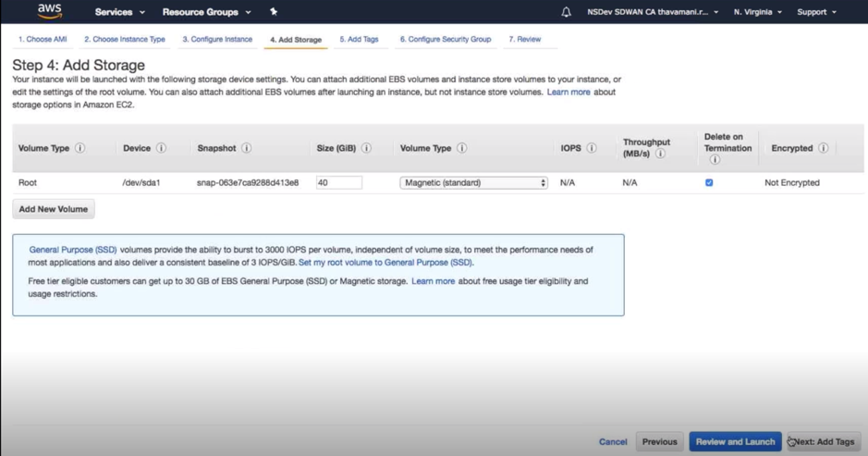Click info icon beside Size (GiB)
868x456 pixels.
tap(366, 148)
